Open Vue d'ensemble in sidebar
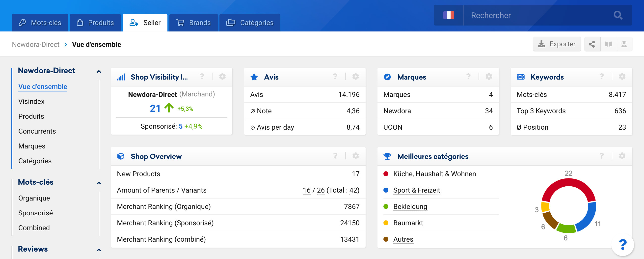The height and width of the screenshot is (259, 644). coord(43,86)
